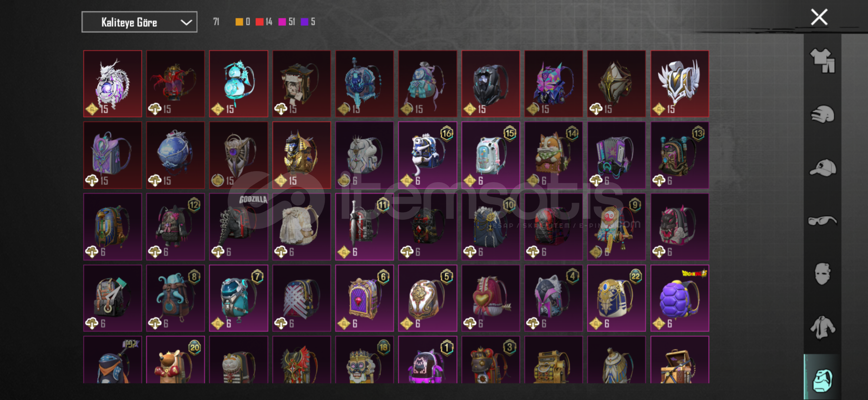The image size is (868, 400).
Task: Select the white dragon backpack skin
Action: (113, 84)
